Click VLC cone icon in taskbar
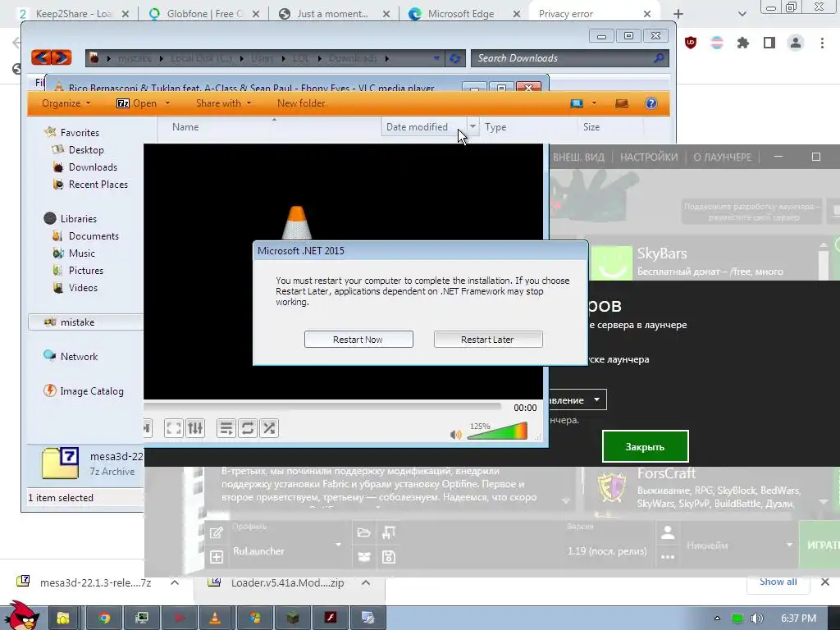The height and width of the screenshot is (630, 840). pos(214,618)
